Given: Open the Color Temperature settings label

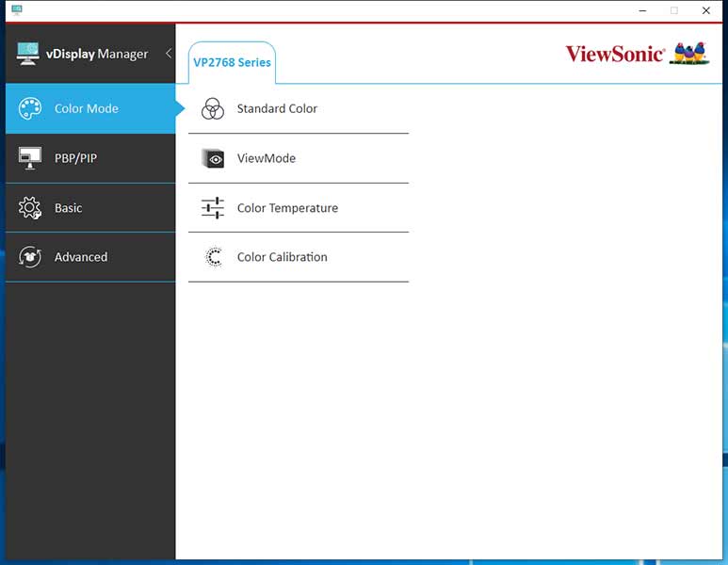Looking at the screenshot, I should pyautogui.click(x=287, y=208).
